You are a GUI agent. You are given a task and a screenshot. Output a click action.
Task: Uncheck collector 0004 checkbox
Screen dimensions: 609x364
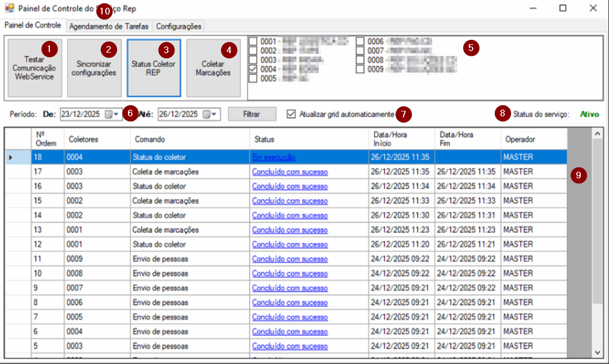253,69
